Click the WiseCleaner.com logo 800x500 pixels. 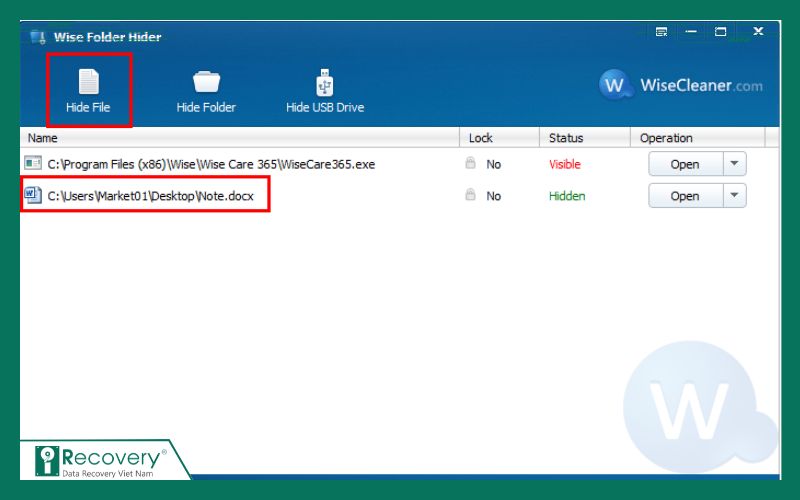pos(681,85)
